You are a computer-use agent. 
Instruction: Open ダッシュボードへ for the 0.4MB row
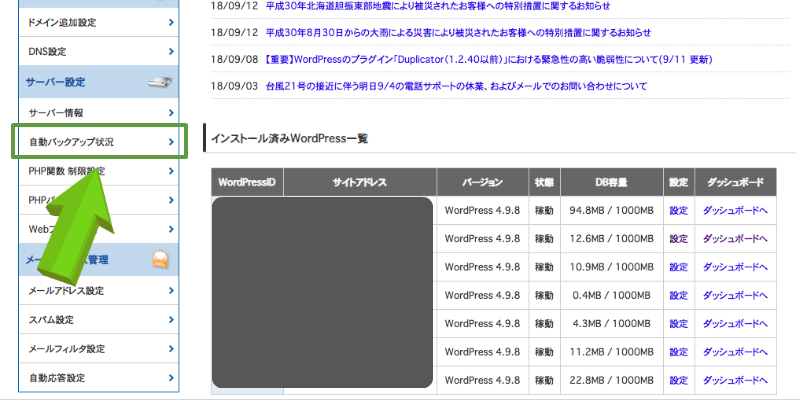735,295
